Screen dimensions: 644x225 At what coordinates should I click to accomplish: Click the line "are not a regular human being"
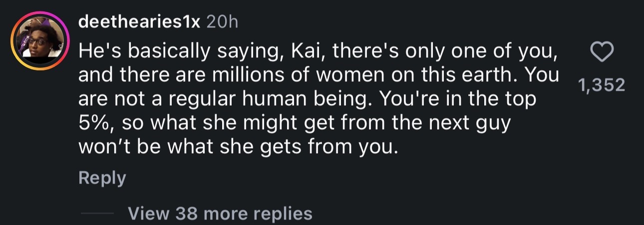click(307, 99)
